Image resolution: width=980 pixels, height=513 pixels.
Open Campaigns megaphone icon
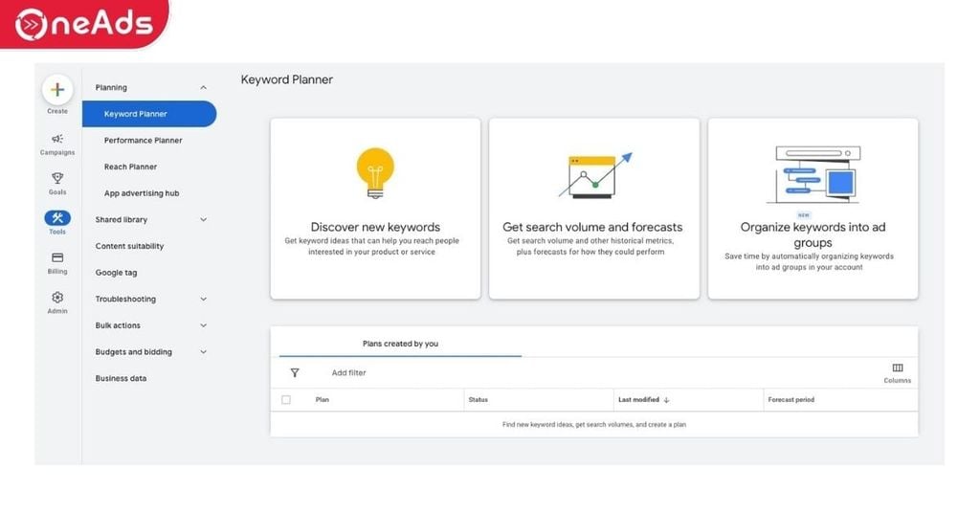[x=57, y=139]
